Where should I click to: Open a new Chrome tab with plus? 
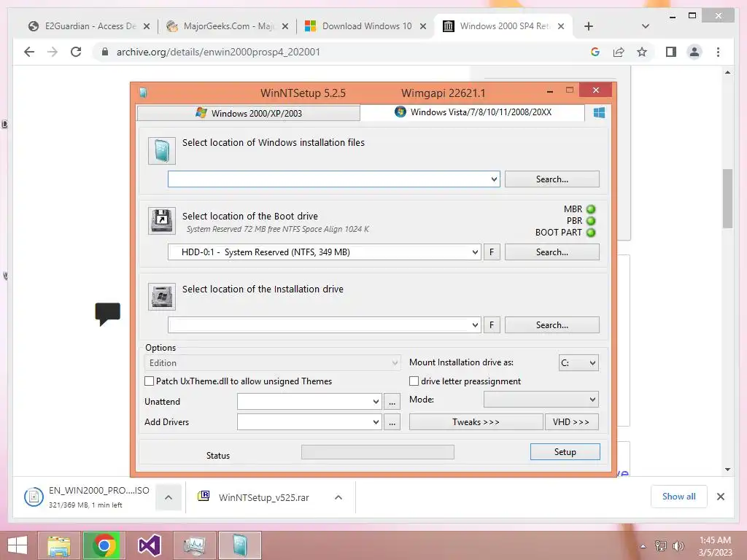[x=589, y=26]
